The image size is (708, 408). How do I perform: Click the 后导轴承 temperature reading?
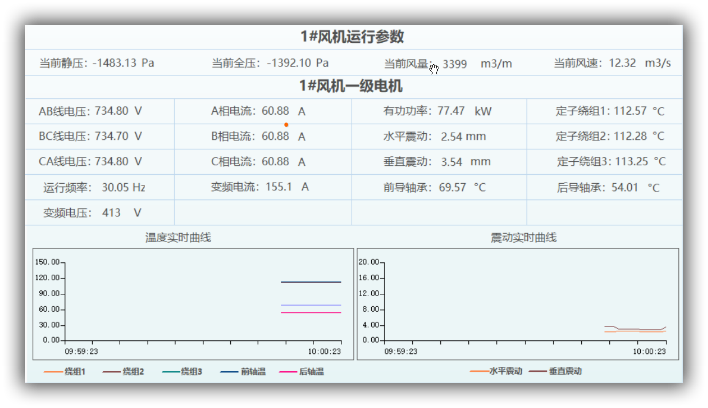625,187
